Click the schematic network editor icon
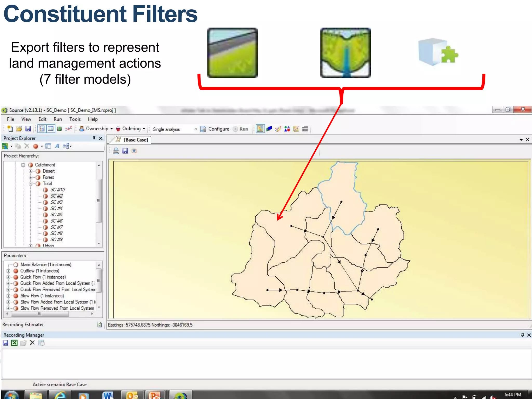 click(x=278, y=129)
